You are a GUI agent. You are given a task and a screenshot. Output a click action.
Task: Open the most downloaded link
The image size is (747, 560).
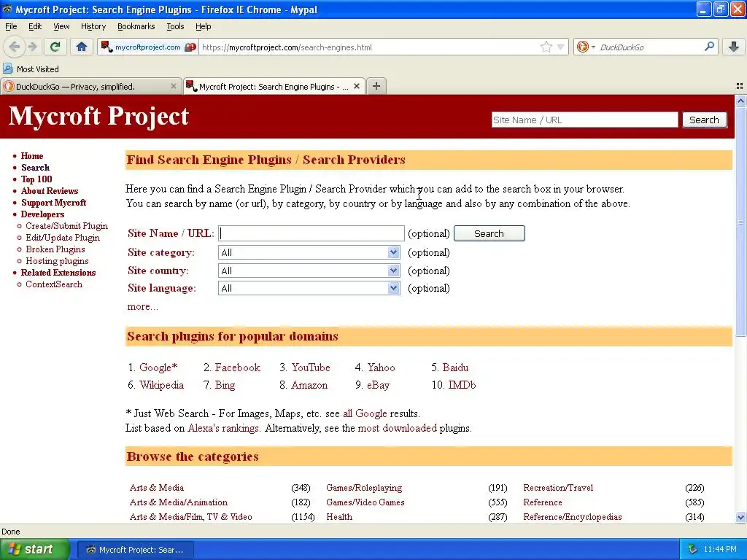[x=398, y=428]
